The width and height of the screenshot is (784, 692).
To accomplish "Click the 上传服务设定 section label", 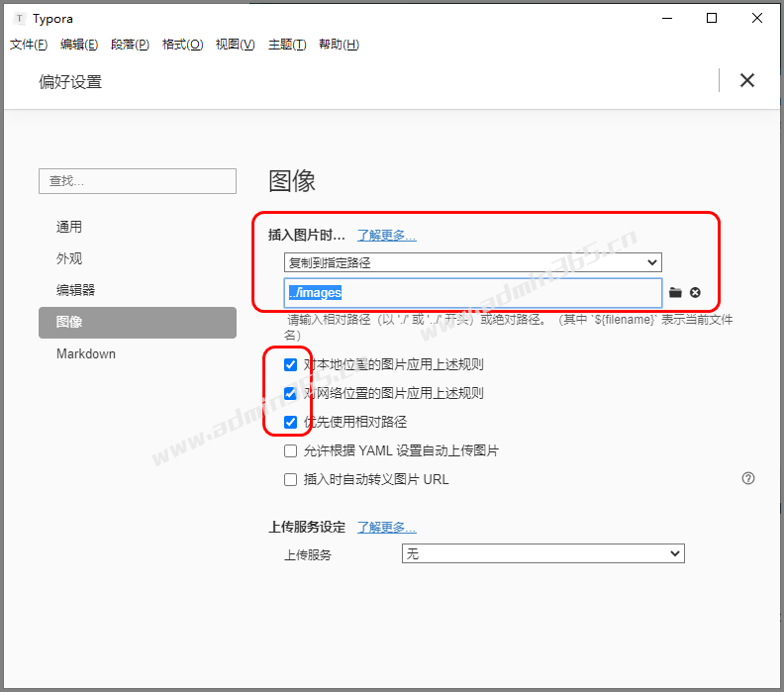I will point(307,527).
